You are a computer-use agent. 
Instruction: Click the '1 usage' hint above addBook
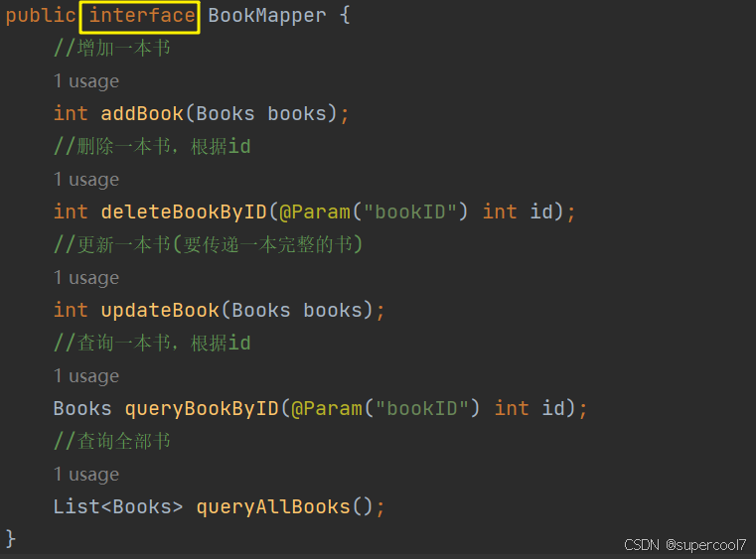[86, 81]
